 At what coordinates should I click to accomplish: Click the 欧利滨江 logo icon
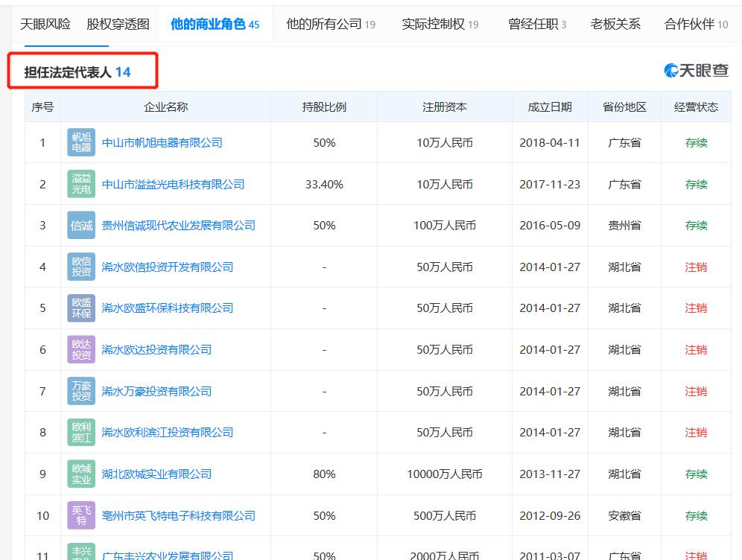tap(80, 432)
